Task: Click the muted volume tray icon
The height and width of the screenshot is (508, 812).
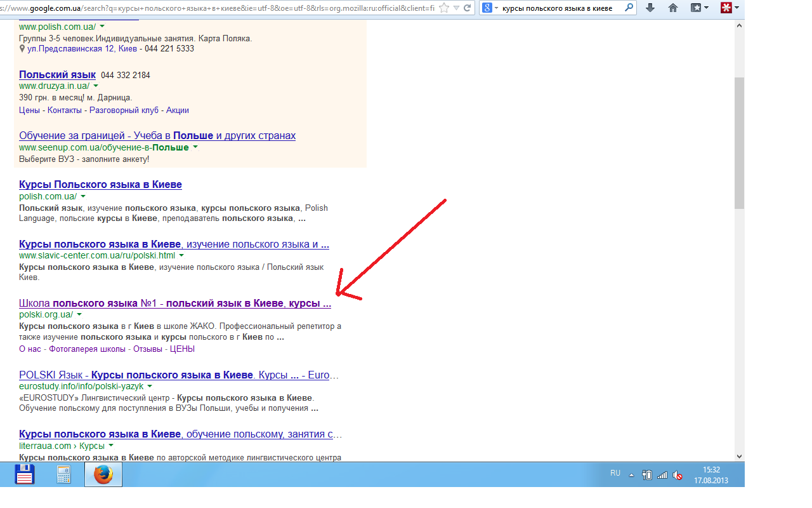Action: click(678, 474)
